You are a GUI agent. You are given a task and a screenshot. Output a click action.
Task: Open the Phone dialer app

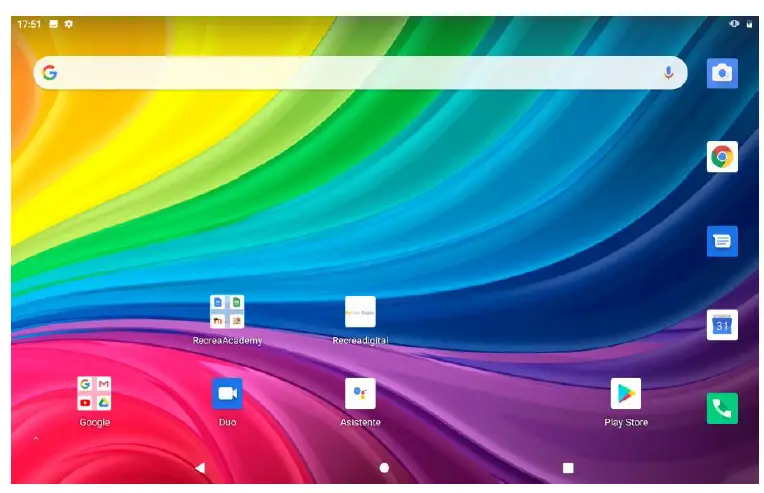722,408
